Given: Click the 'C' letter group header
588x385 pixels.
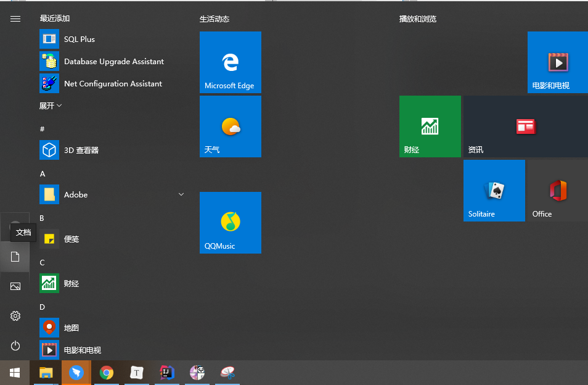Looking at the screenshot, I should point(42,263).
